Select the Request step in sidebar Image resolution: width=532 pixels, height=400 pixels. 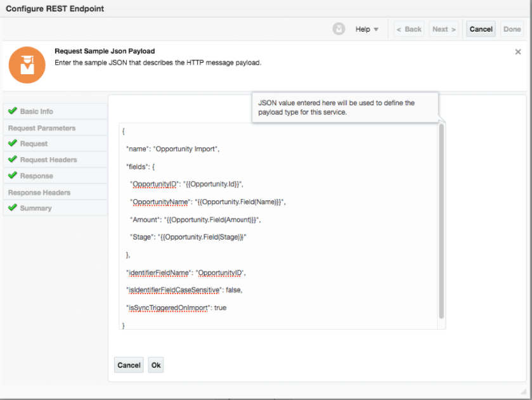34,144
